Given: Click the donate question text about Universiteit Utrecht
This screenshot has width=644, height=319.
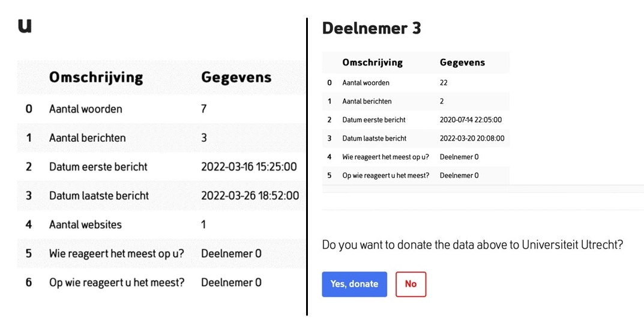Looking at the screenshot, I should (x=473, y=245).
